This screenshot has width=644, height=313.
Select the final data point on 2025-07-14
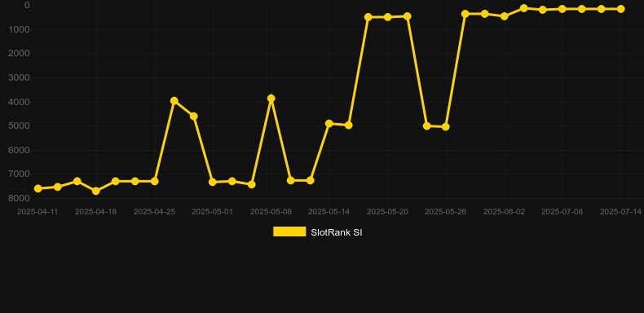coord(620,9)
